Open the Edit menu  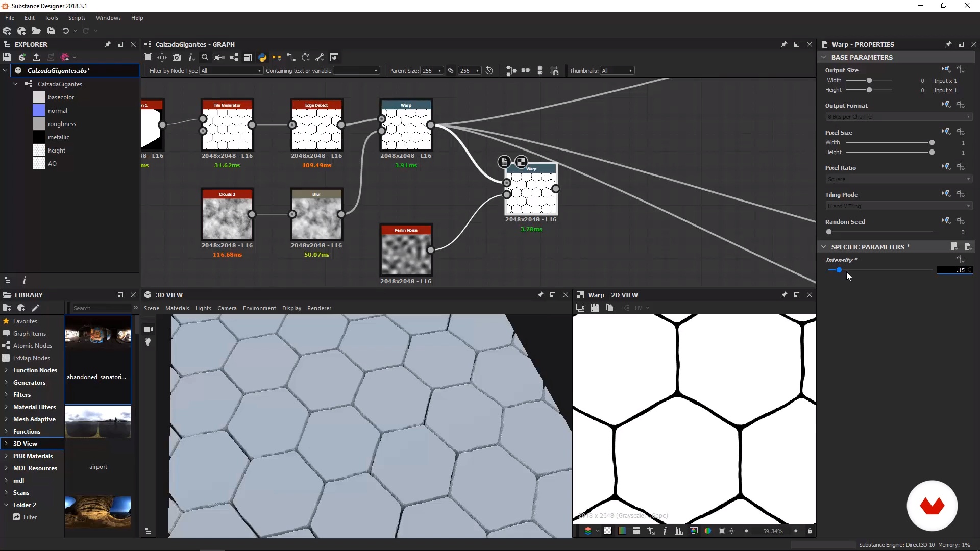coord(30,18)
